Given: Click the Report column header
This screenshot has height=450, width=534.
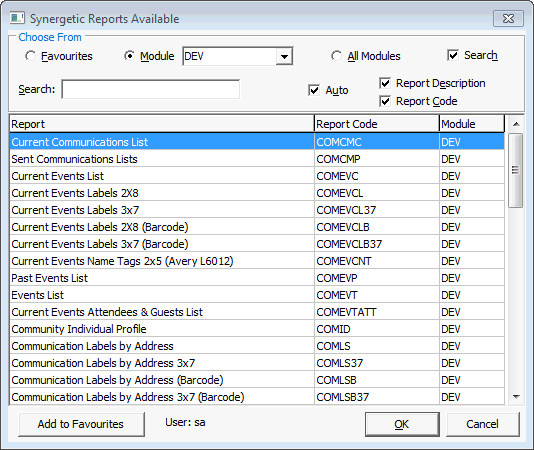Looking at the screenshot, I should pyautogui.click(x=162, y=124).
